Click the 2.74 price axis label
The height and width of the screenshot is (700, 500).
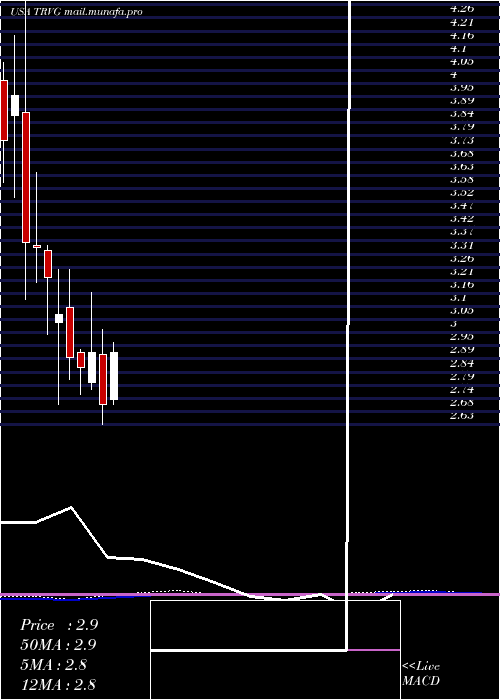(462, 389)
